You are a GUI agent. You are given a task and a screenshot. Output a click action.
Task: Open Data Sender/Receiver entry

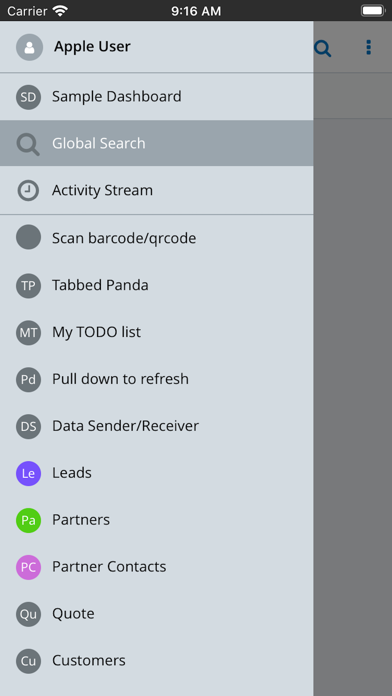[157, 426]
